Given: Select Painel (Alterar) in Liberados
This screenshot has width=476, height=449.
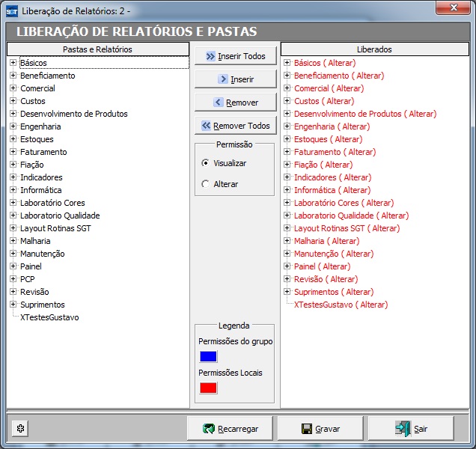Looking at the screenshot, I should [322, 266].
